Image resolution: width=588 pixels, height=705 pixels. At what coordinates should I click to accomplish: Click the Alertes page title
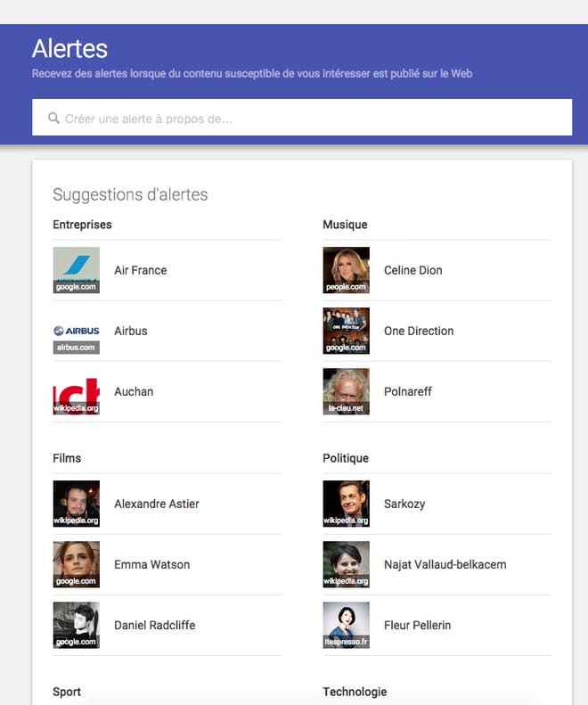click(69, 48)
